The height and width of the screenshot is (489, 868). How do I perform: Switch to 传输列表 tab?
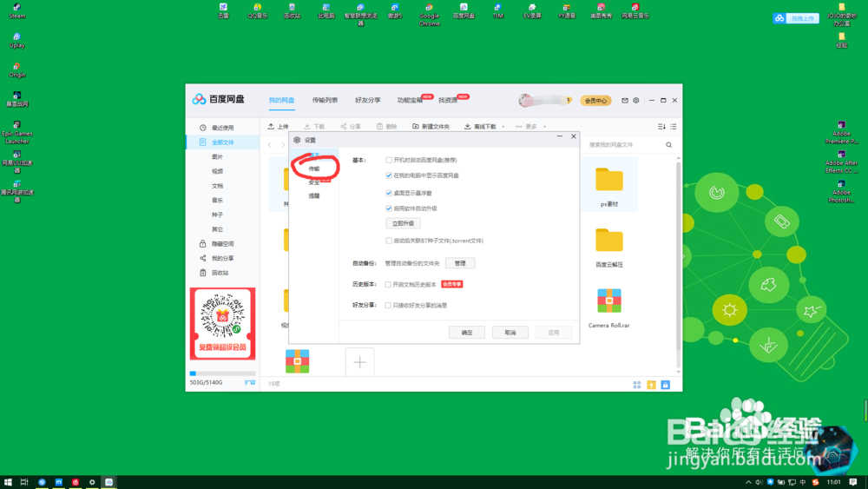(x=325, y=100)
